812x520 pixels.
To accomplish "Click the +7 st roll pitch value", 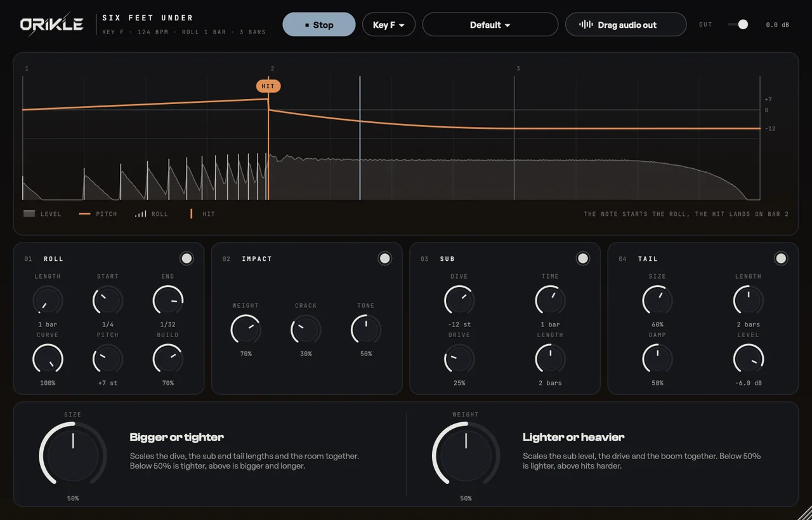I will pyautogui.click(x=108, y=383).
